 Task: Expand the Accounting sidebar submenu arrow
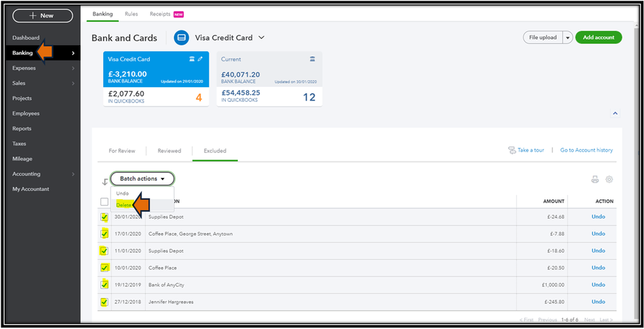pyautogui.click(x=73, y=174)
